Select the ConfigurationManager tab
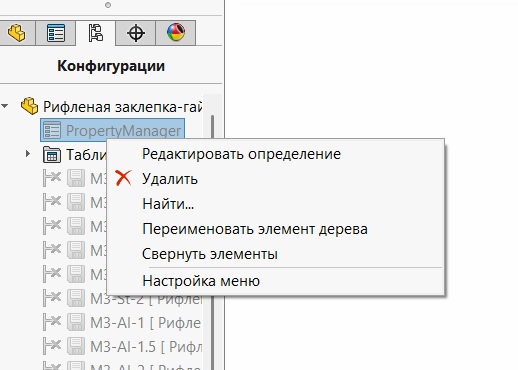The width and height of the screenshot is (518, 370). (x=96, y=33)
